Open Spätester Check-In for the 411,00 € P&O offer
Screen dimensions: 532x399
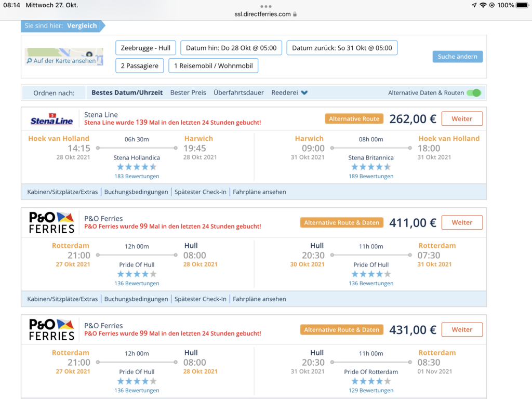point(200,299)
